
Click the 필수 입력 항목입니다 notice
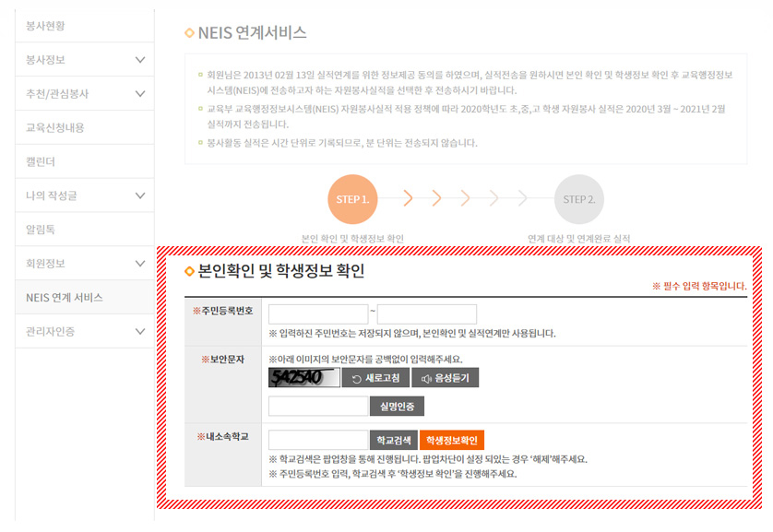coord(699,286)
